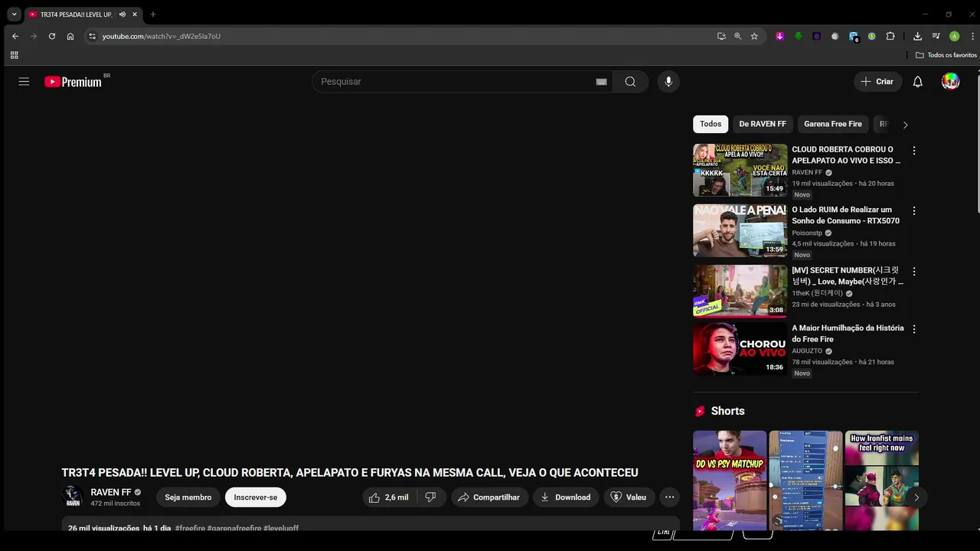Viewport: 980px width, 551px height.
Task: View site information icon in address bar
Action: click(92, 36)
